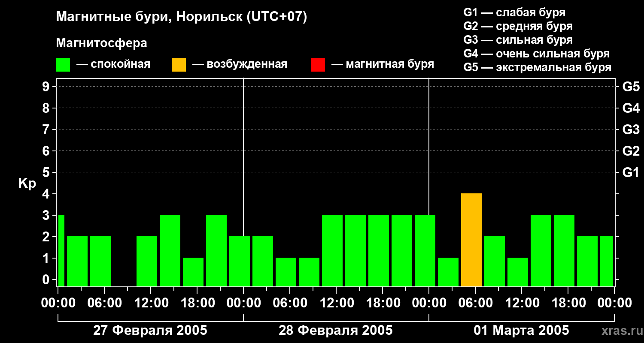Click the 18:00 time label above "28 Февраля 2005"
The height and width of the screenshot is (343, 644).
[x=383, y=303]
